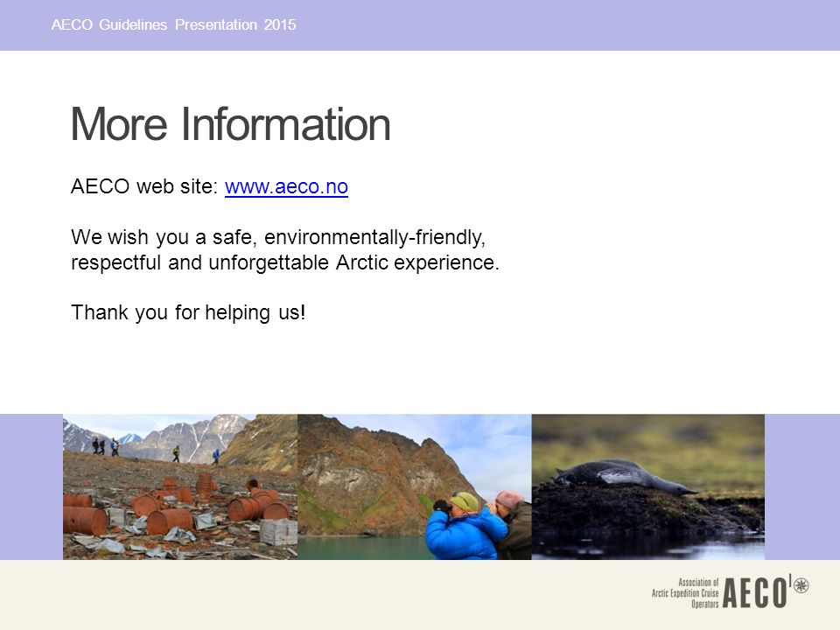
Task: Click the 'Thank you for helping us!' text
Action: click(x=188, y=312)
